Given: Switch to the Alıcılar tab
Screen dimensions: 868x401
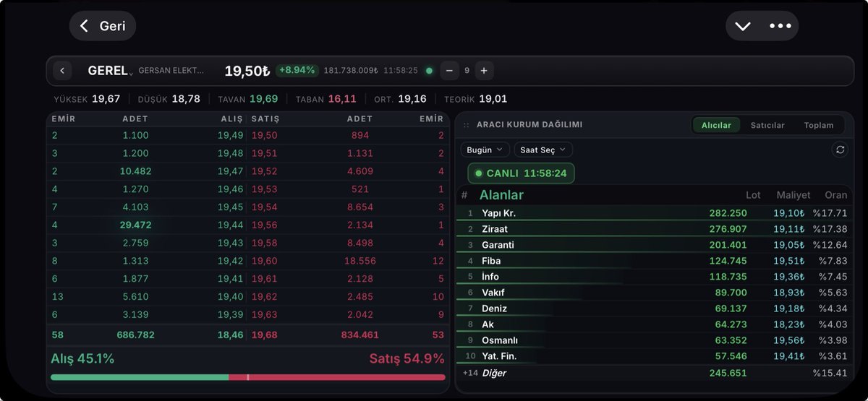Looking at the screenshot, I should pyautogui.click(x=716, y=125).
